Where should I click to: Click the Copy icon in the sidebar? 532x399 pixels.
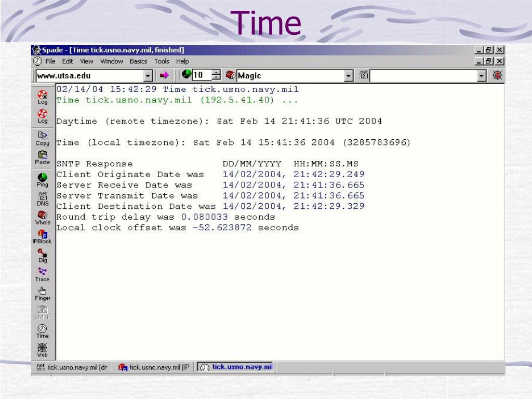pyautogui.click(x=43, y=139)
